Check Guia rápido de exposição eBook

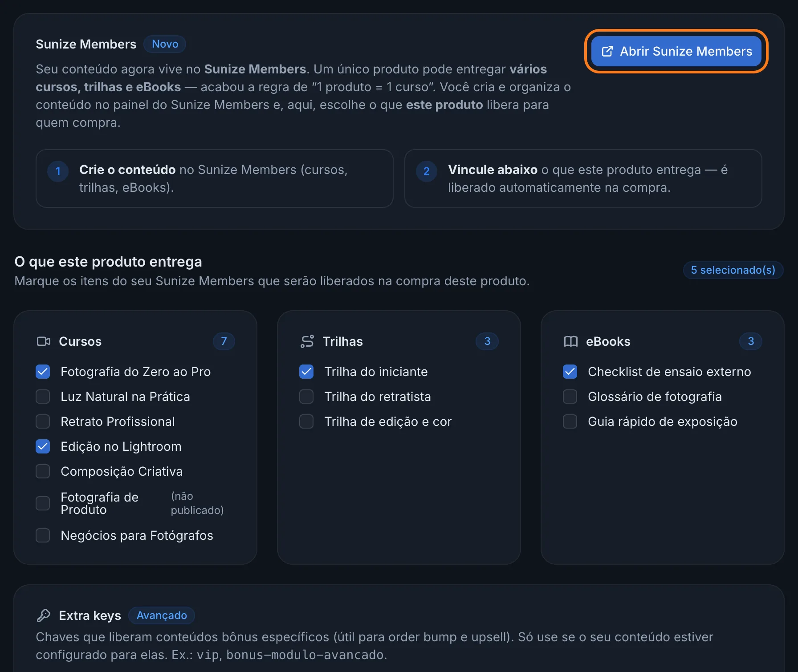[x=570, y=421]
